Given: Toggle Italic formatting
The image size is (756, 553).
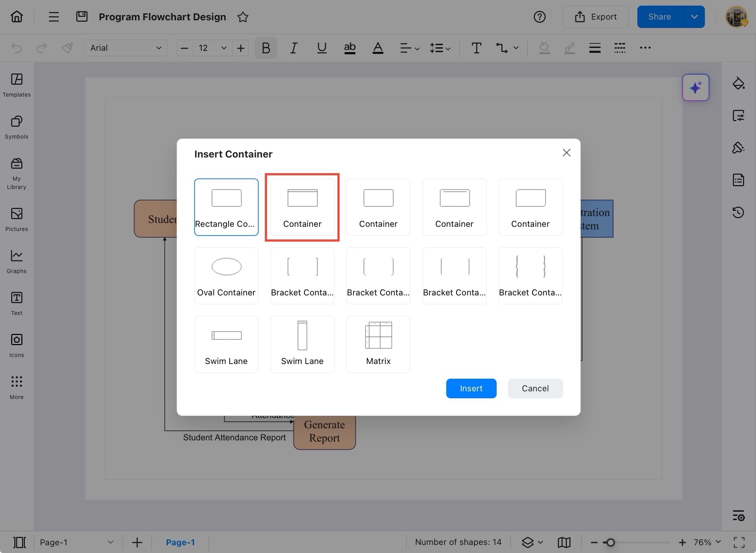Looking at the screenshot, I should 294,48.
